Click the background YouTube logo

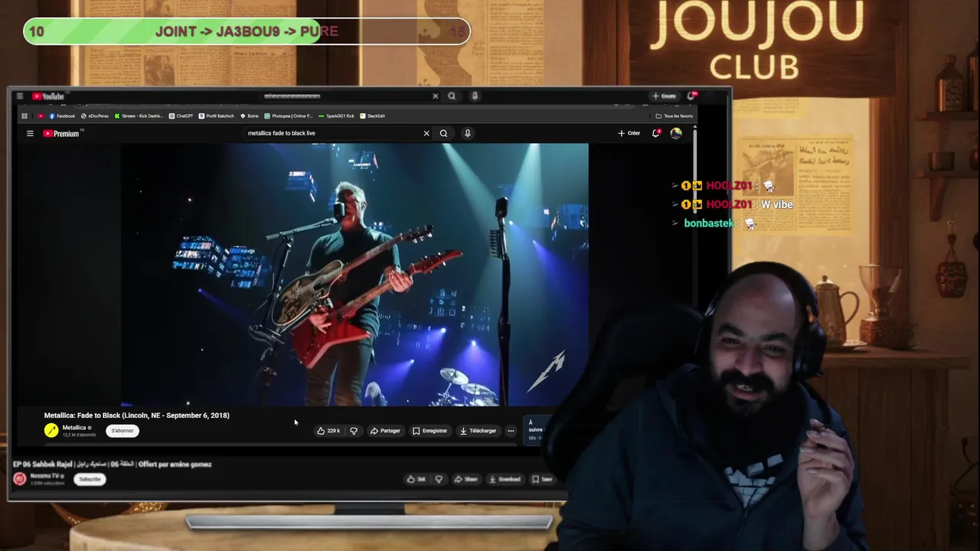coord(48,96)
